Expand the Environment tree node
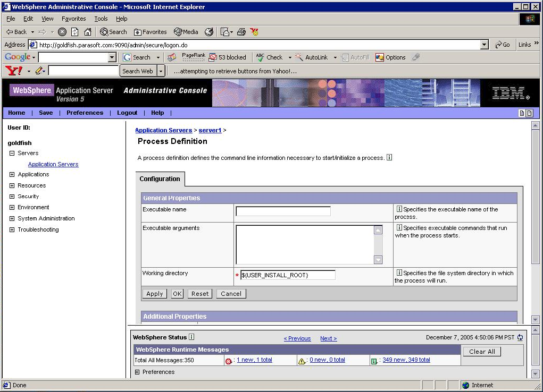Image resolution: width=543 pixels, height=392 pixels. pos(12,207)
